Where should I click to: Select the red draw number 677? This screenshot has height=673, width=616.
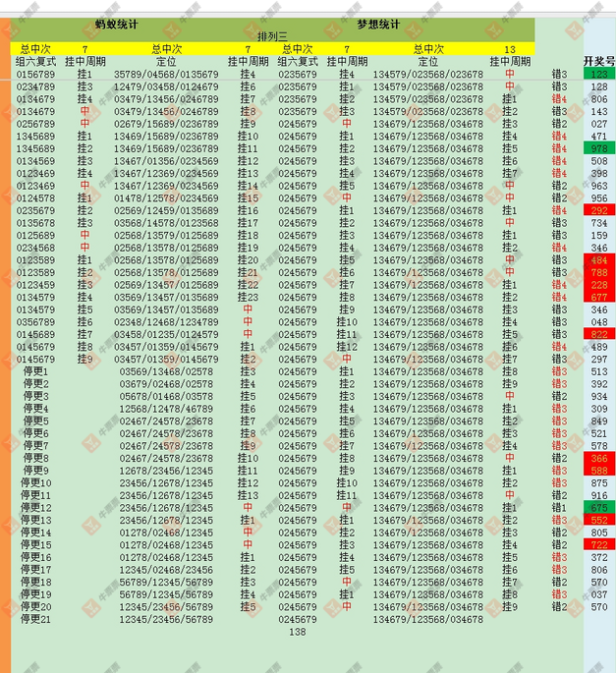tap(599, 297)
